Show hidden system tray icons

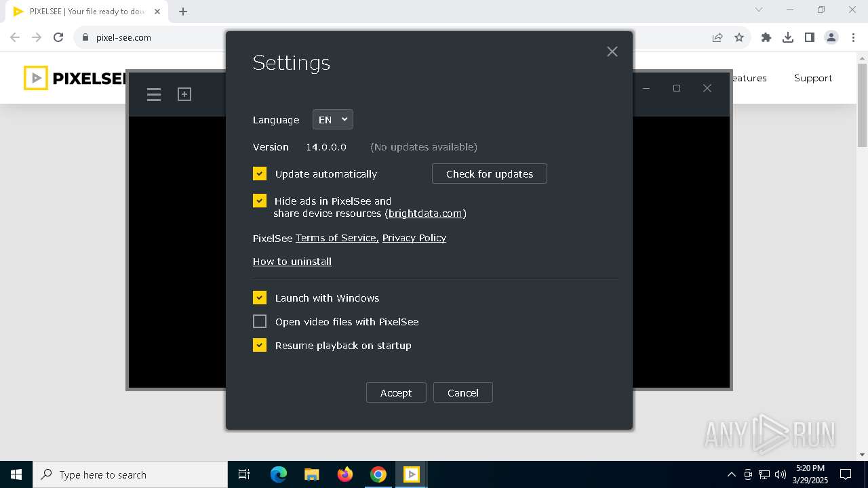click(731, 474)
